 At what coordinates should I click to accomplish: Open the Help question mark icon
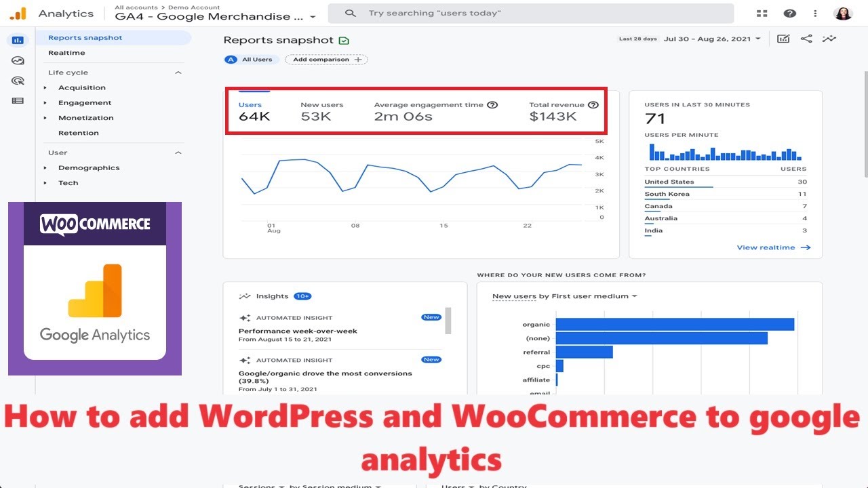click(x=789, y=14)
